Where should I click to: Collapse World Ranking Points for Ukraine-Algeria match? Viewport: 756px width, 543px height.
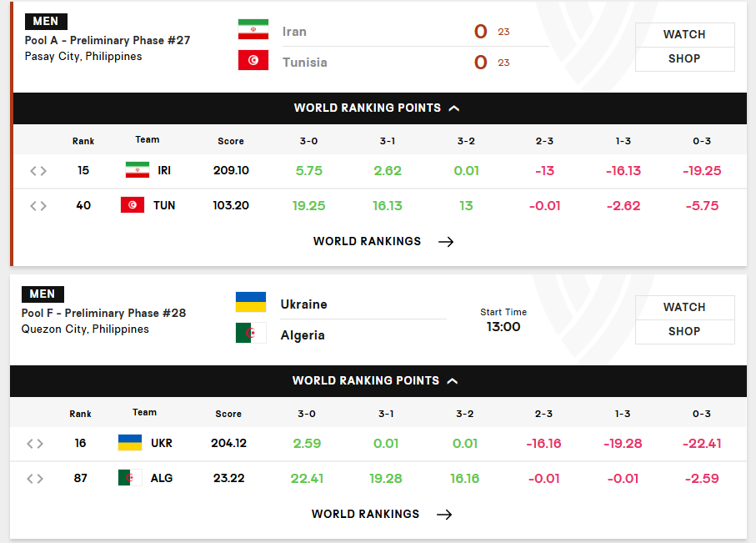click(x=377, y=381)
